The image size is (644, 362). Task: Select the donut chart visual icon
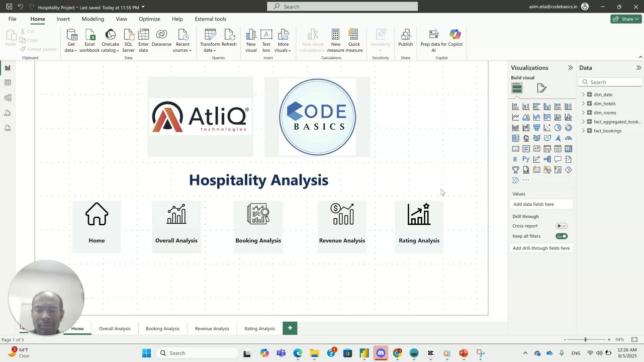pyautogui.click(x=568, y=128)
